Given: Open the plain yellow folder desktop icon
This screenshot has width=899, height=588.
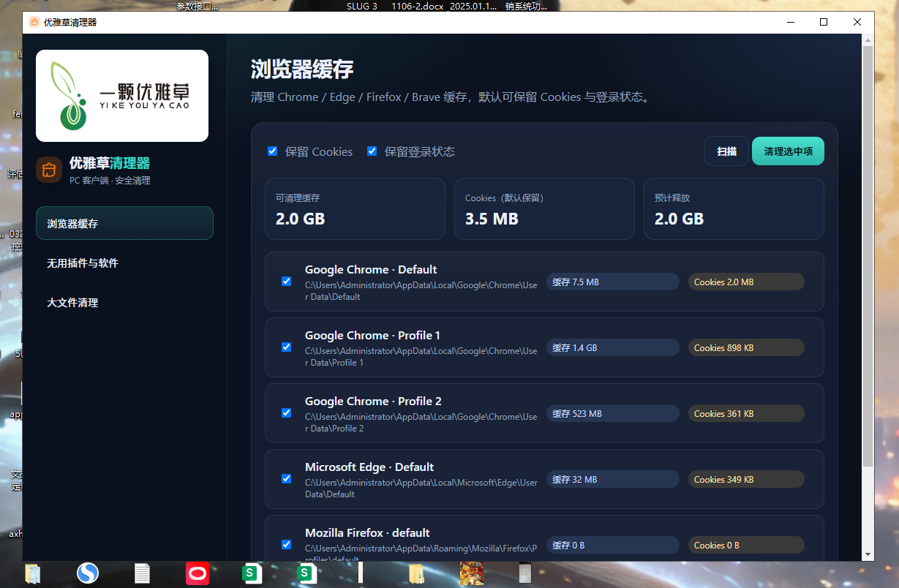Looking at the screenshot, I should click(416, 573).
